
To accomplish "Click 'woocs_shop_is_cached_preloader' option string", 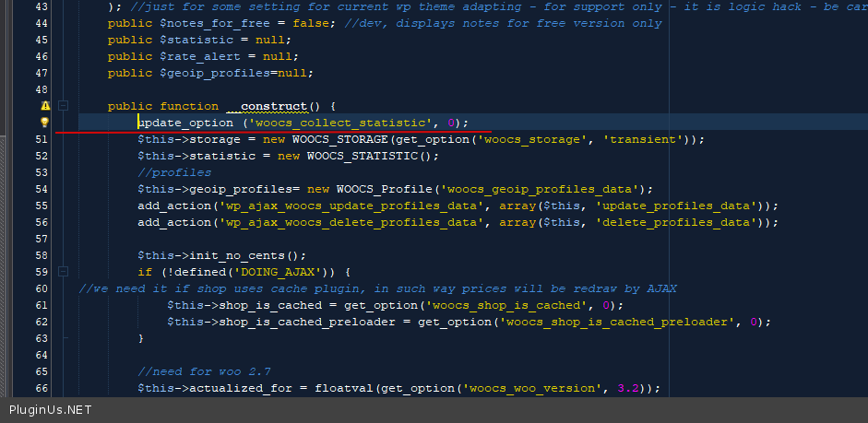I will click(617, 322).
